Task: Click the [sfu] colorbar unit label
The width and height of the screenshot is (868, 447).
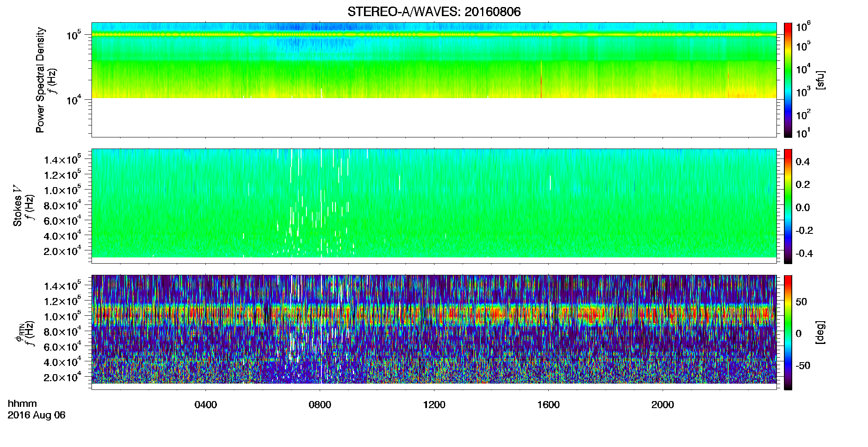Action: (x=820, y=80)
